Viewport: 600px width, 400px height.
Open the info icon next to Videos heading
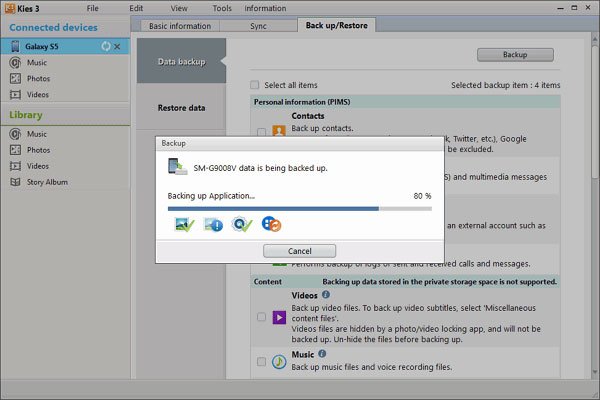pos(326,294)
